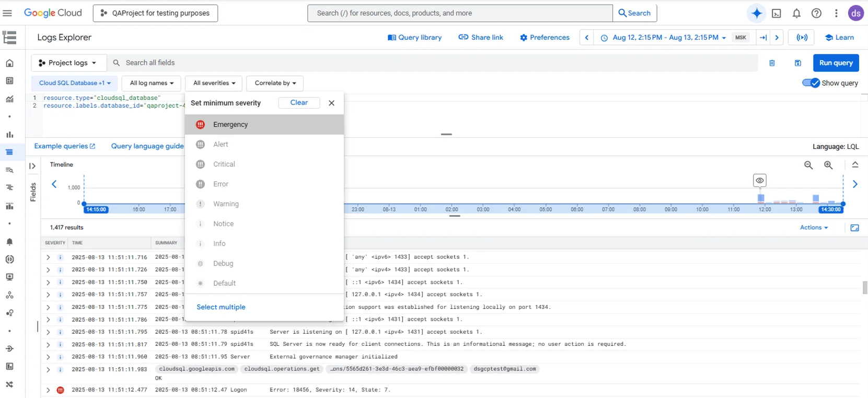Click the 14:30:00 timeline end handle
This screenshot has width=868, height=398.
831,209
